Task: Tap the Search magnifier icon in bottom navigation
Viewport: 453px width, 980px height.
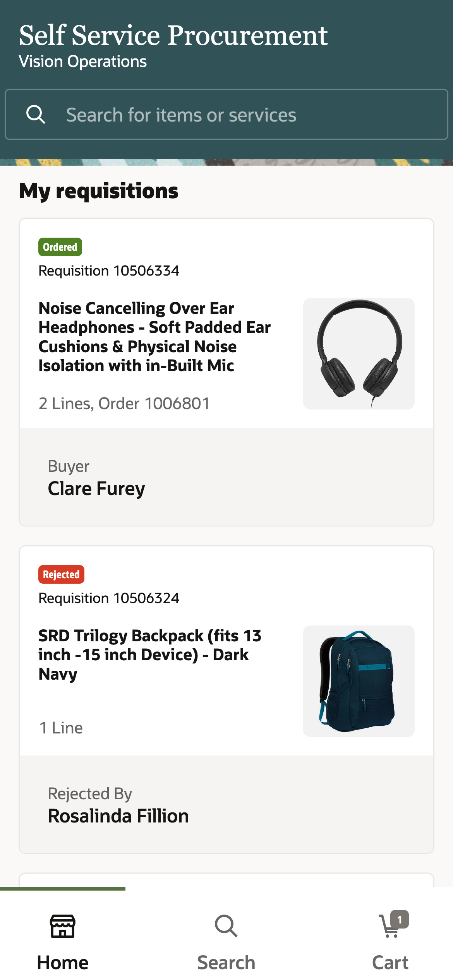Action: point(226,926)
